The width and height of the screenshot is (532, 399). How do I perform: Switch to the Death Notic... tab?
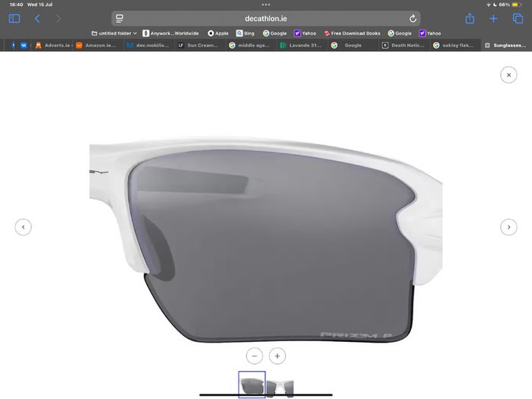(403, 45)
